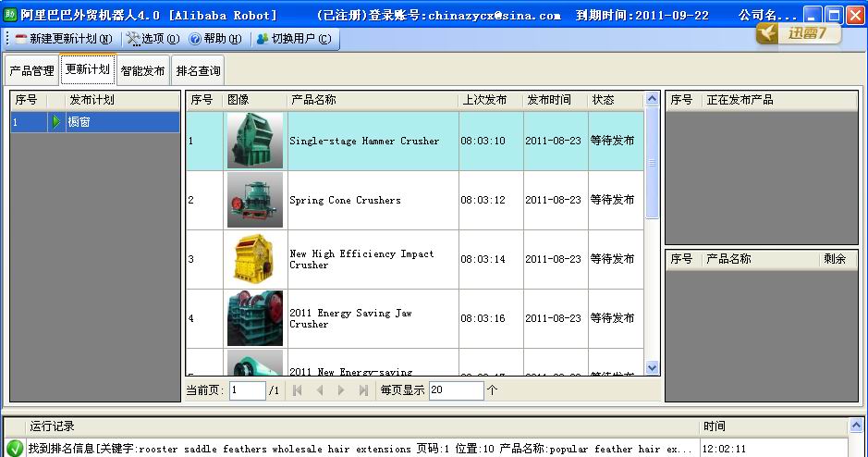This screenshot has width=868, height=457.
Task: Minimize the Alibaba Robot window
Action: (x=813, y=15)
